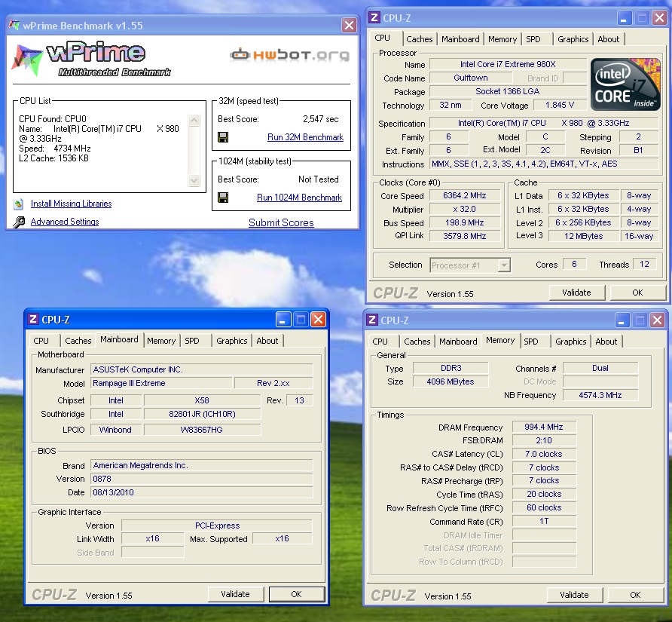Click Validate in the Mainboard window

(235, 594)
